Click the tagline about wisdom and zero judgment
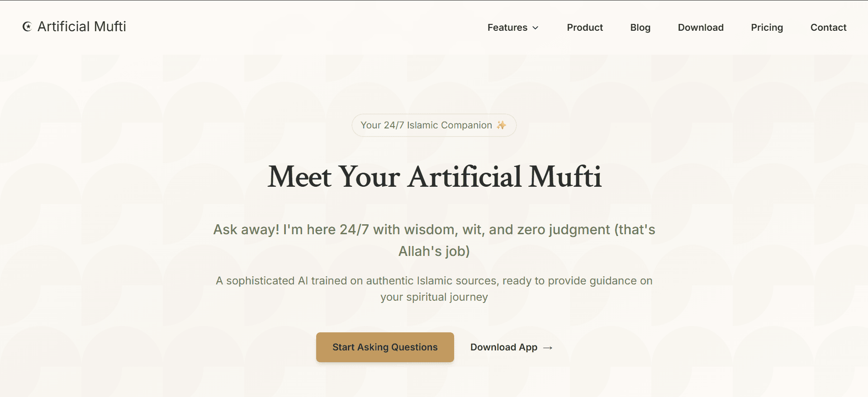868x397 pixels. [x=434, y=240]
